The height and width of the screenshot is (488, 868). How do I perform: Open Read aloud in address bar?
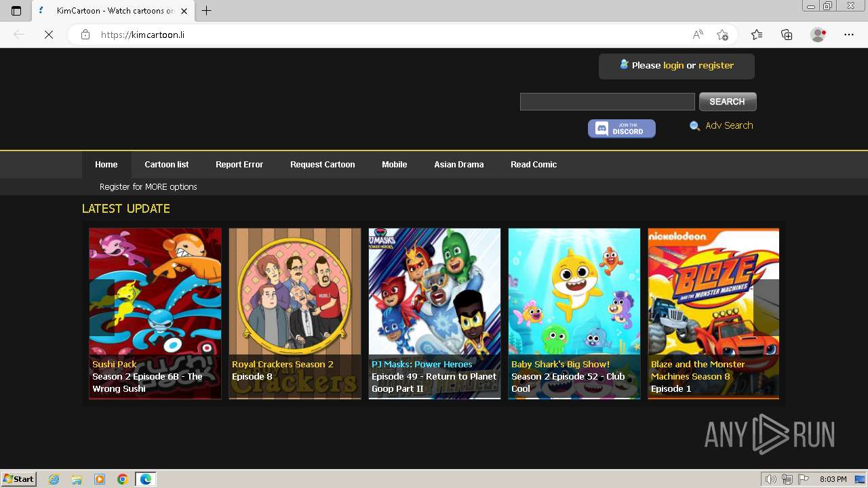point(698,35)
